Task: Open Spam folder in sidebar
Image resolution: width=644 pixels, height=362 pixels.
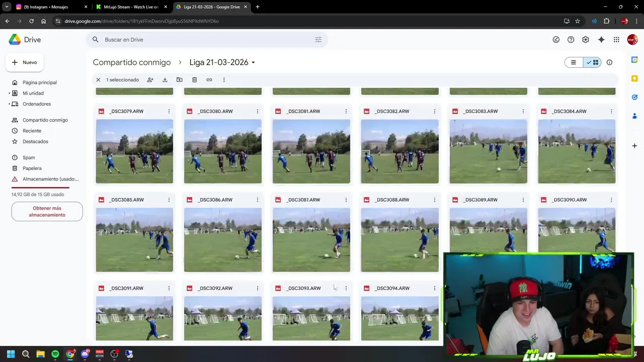Action: [29, 158]
